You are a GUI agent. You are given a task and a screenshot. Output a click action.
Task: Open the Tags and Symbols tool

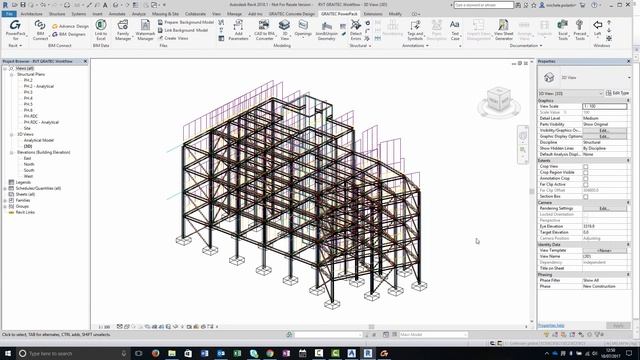click(415, 30)
